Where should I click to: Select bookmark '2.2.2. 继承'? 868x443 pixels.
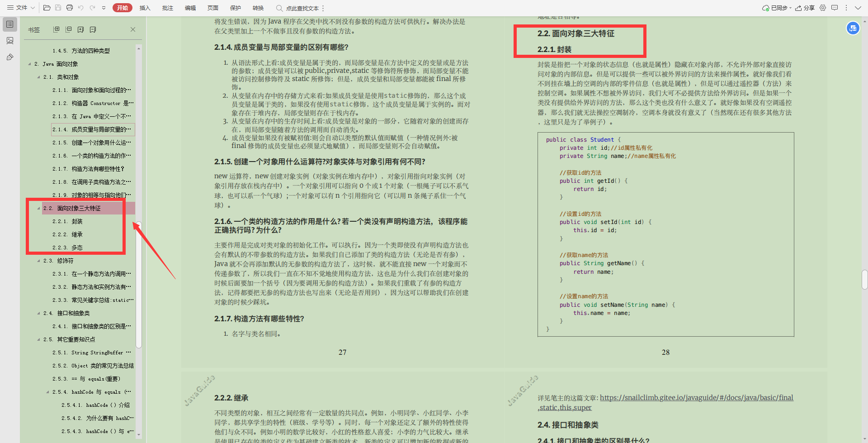[67, 234]
